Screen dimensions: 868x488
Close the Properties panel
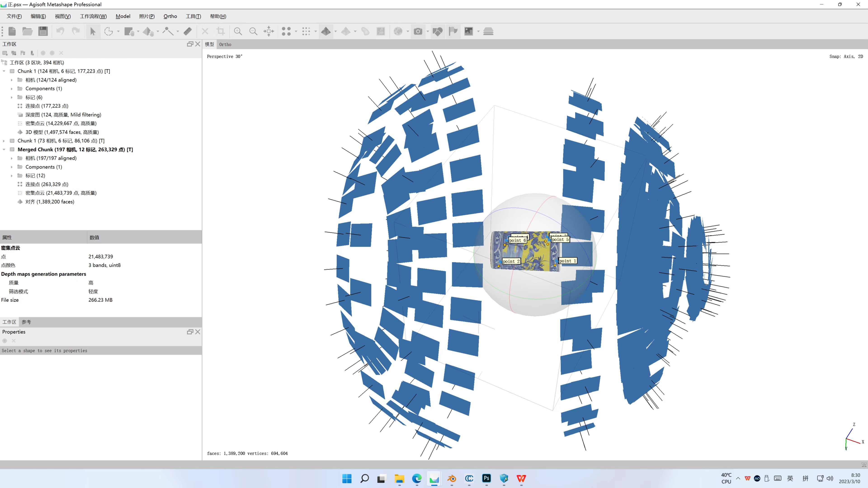[x=198, y=332]
